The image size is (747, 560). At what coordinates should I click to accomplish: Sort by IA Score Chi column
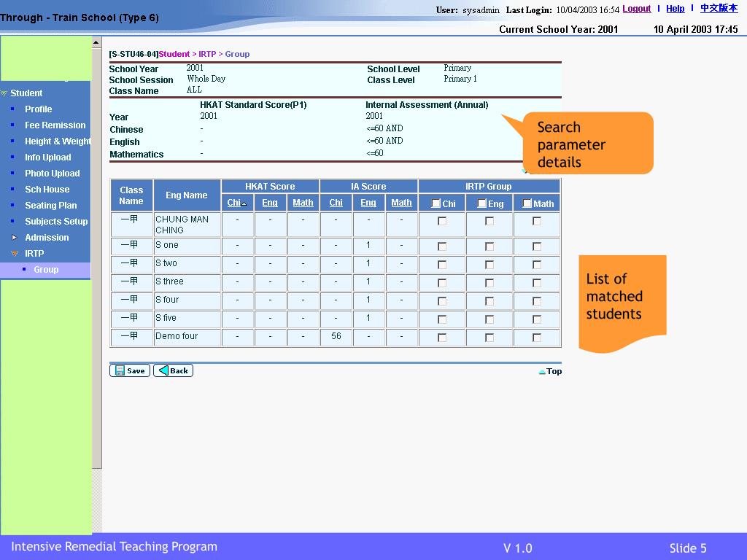pos(336,203)
